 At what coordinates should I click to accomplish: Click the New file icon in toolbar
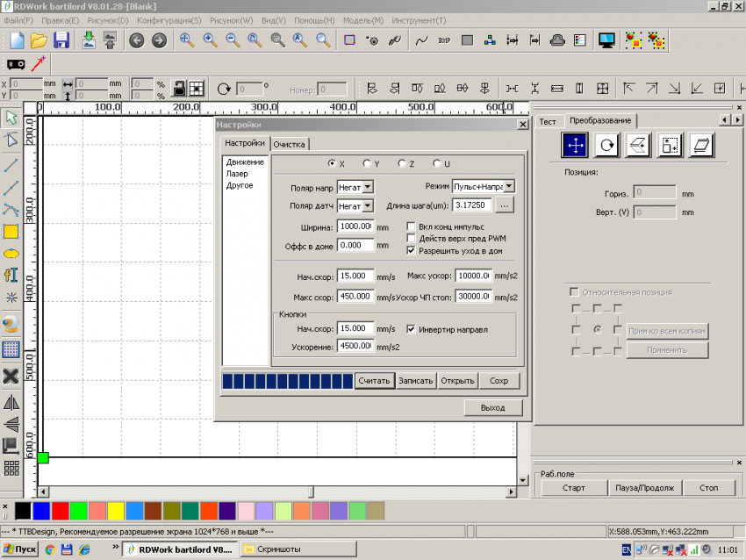coord(18,40)
